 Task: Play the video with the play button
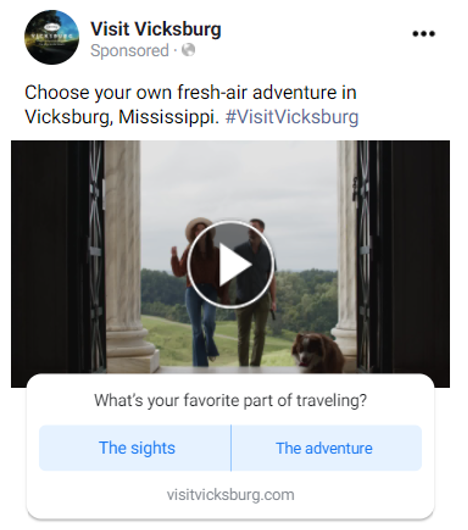coord(230,264)
